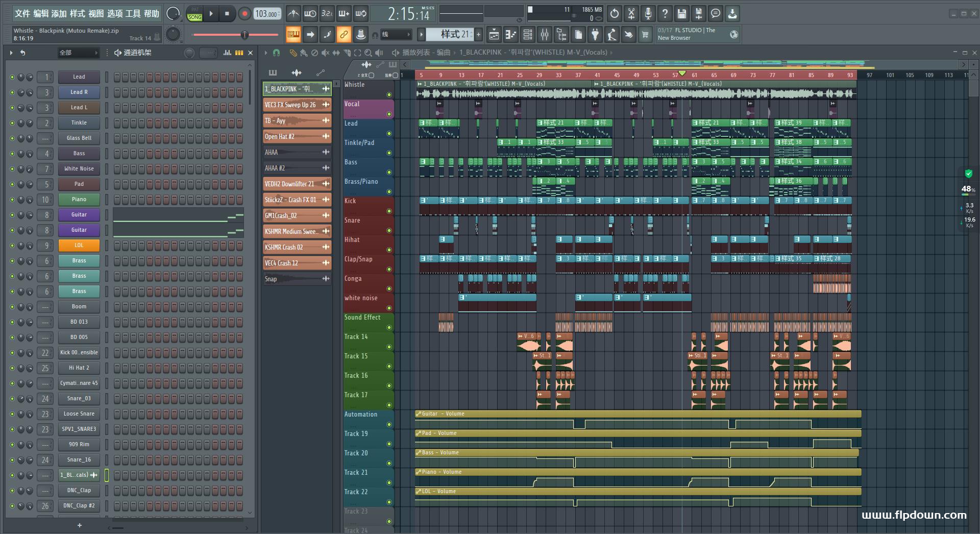Mute the Hihat playlist track
Viewport: 980px width, 534px height.
coord(389,250)
